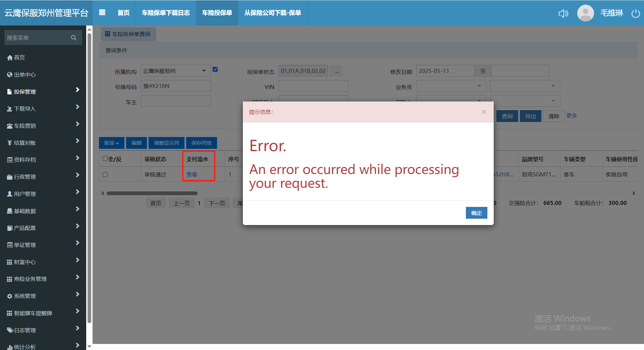Click the 查看 link under 支付流水
This screenshot has height=350, width=644.
click(x=192, y=175)
